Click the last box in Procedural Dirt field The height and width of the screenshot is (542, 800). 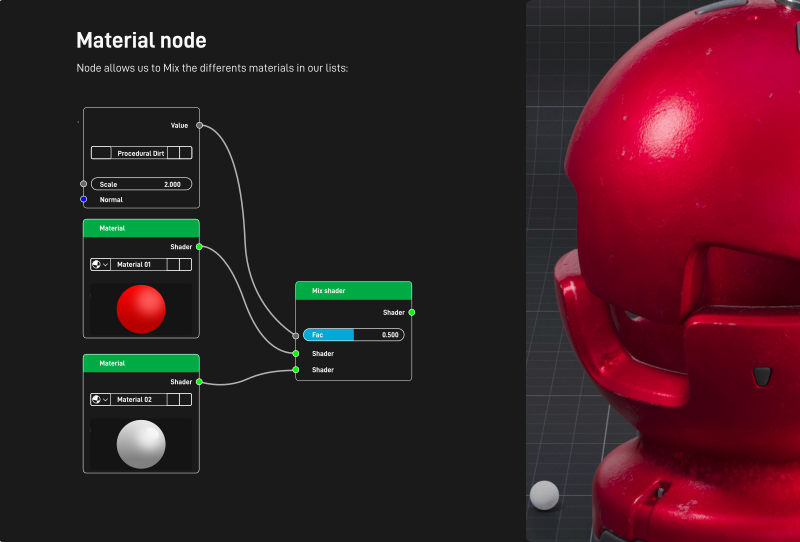tap(186, 153)
